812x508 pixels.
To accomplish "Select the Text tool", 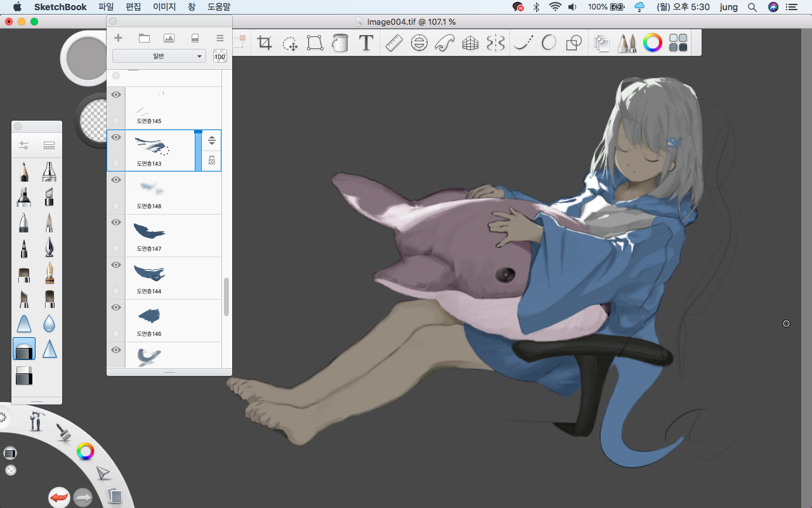I will click(366, 43).
